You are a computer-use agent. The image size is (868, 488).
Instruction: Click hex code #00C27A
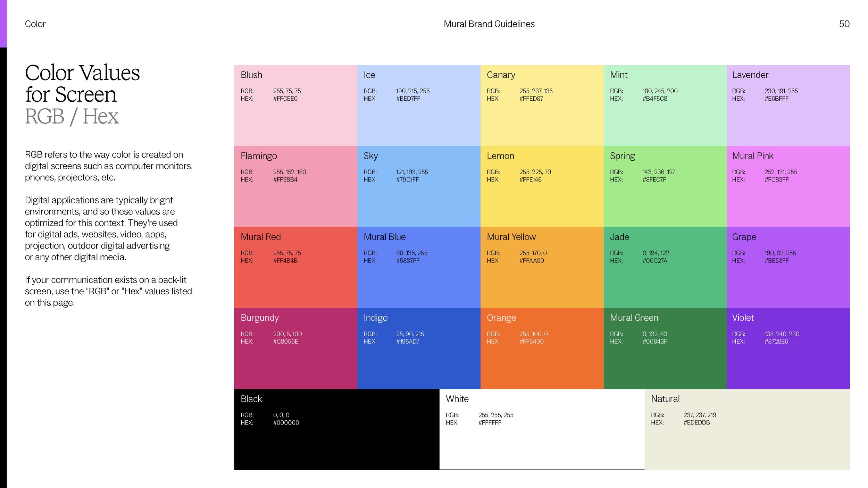point(655,261)
